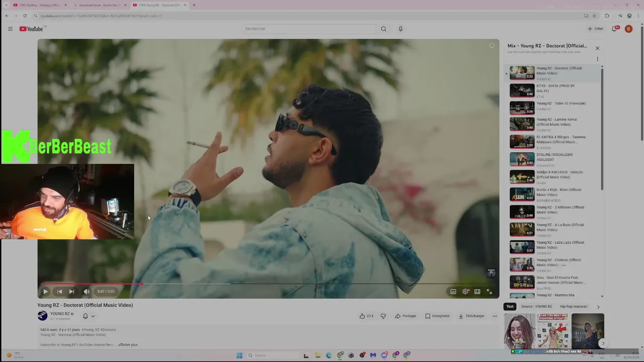The height and width of the screenshot is (362, 644).
Task: Reload the page
Action: 25,16
